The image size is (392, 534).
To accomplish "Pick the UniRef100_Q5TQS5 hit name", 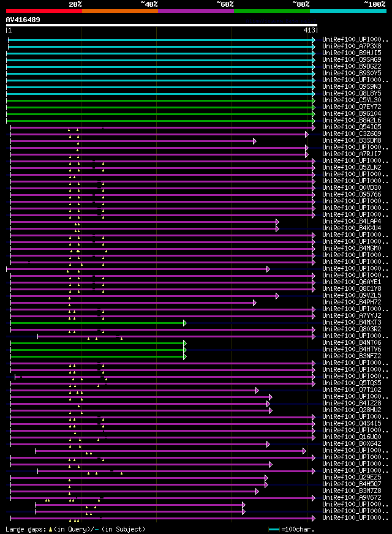I will [x=352, y=383].
